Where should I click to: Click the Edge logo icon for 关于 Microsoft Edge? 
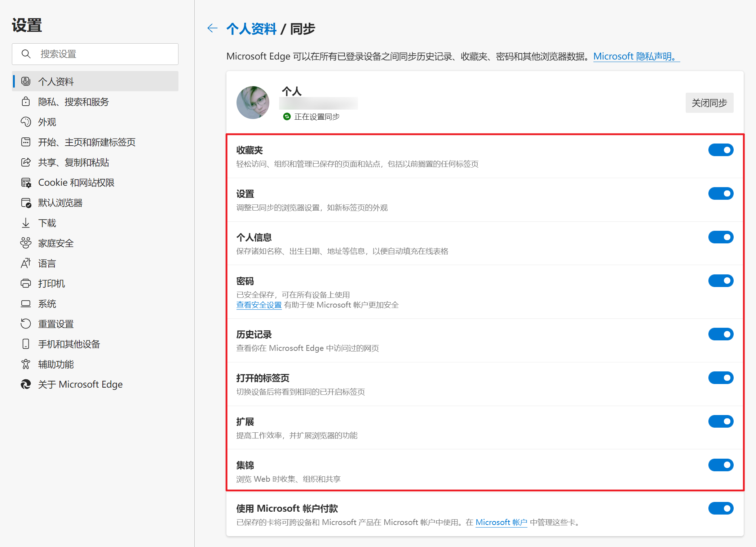(x=26, y=384)
